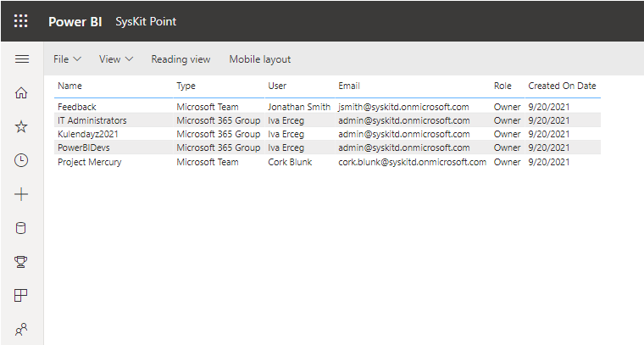Click 9/20/2021 date in Kulendayz2021 row

pyautogui.click(x=549, y=134)
